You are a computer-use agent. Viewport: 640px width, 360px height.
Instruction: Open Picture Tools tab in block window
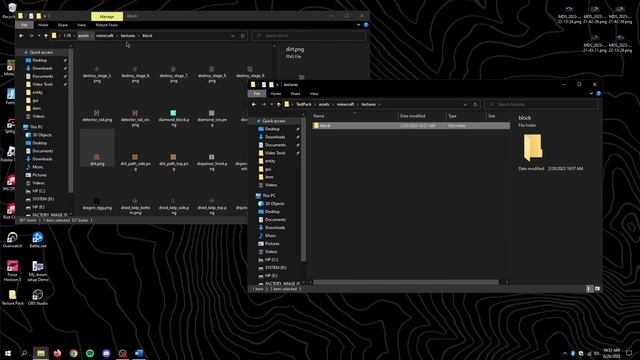[107, 25]
